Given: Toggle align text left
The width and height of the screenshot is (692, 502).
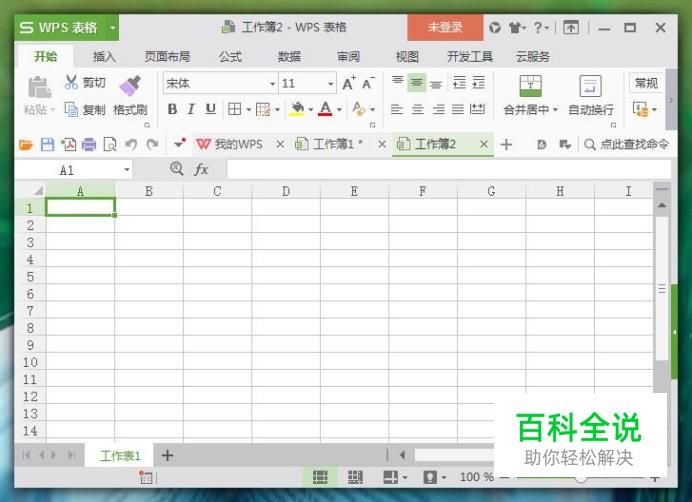Looking at the screenshot, I should coord(397,109).
